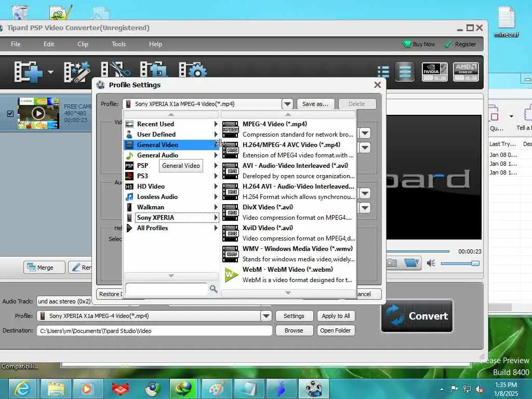Select All Profiles category
The width and height of the screenshot is (532, 399).
171,228
